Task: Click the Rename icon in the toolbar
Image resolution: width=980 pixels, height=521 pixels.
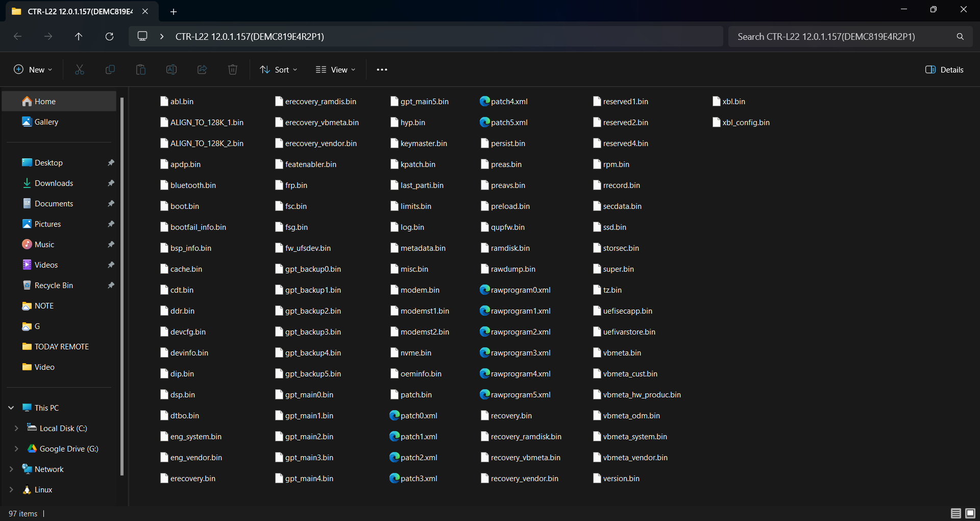Action: point(171,69)
